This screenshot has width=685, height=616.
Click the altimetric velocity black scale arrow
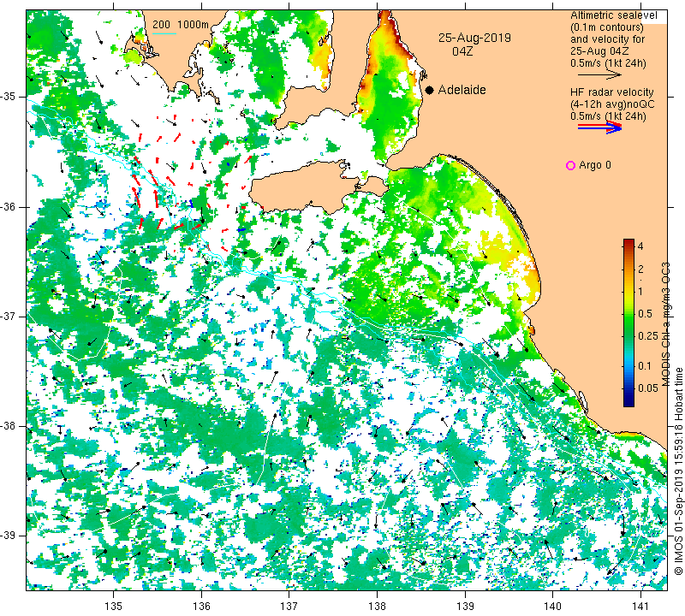point(599,75)
